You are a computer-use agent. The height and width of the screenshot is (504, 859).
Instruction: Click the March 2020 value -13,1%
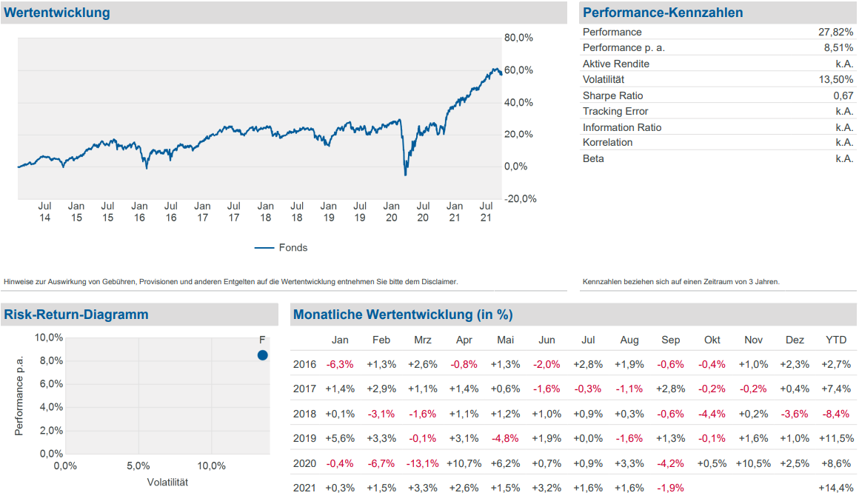[x=423, y=463]
